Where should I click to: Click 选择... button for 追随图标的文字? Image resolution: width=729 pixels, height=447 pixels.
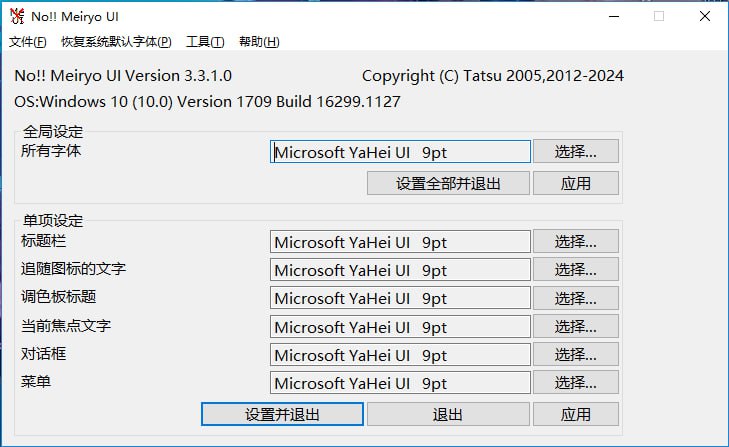pos(576,269)
